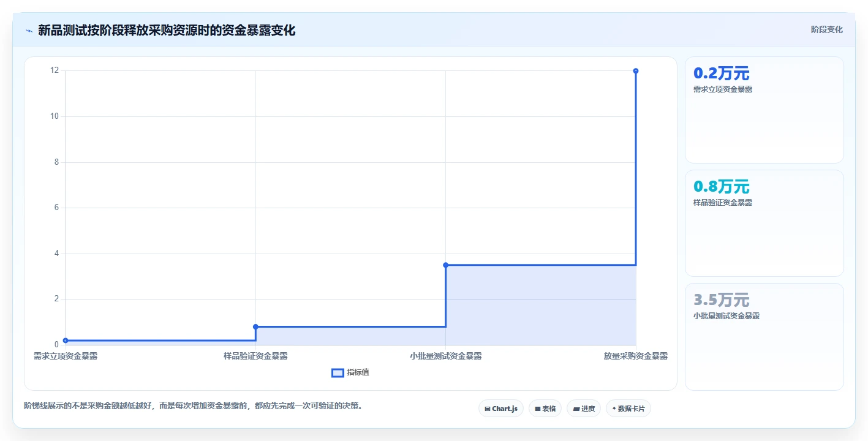The height and width of the screenshot is (441, 868).
Task: Click the 进度 chip
Action: pyautogui.click(x=584, y=409)
